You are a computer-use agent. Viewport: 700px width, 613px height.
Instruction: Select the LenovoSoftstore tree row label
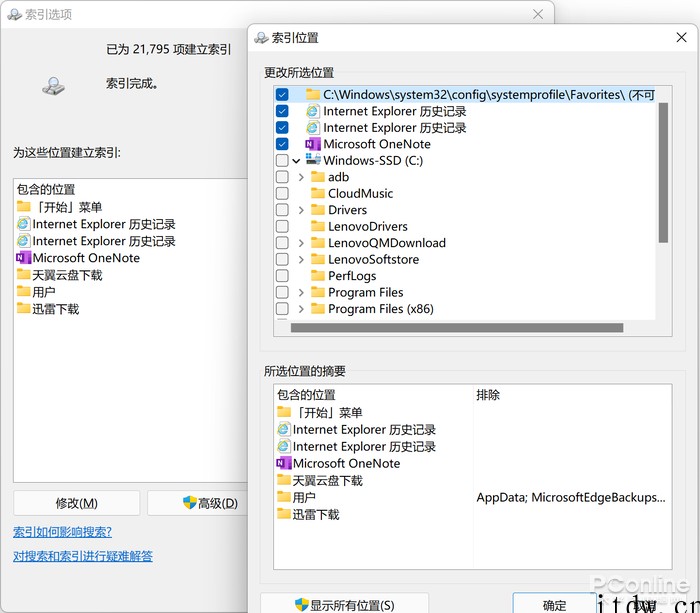[x=374, y=259]
